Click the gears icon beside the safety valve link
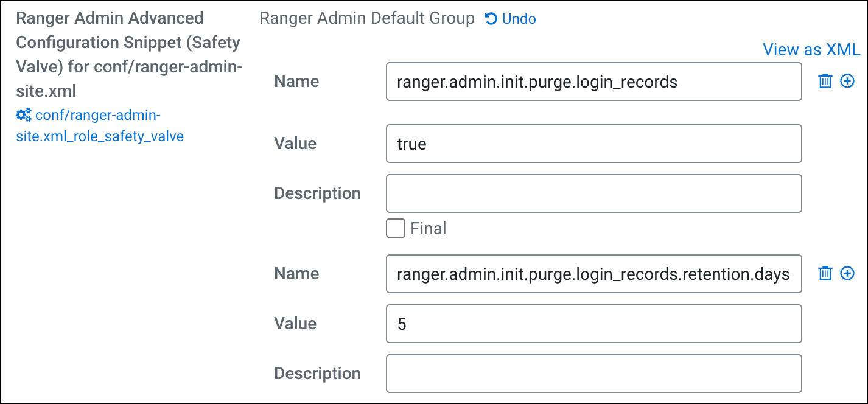The image size is (868, 404). pyautogui.click(x=23, y=114)
